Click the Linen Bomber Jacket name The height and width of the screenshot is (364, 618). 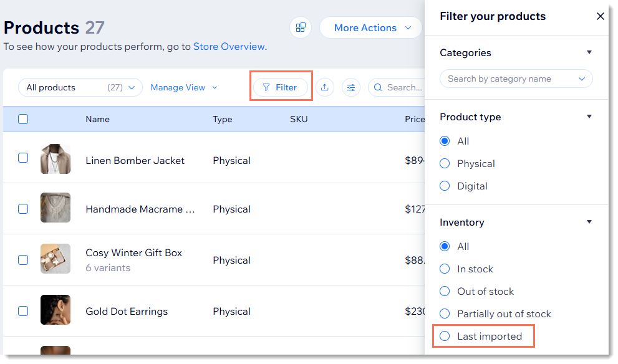[135, 161]
